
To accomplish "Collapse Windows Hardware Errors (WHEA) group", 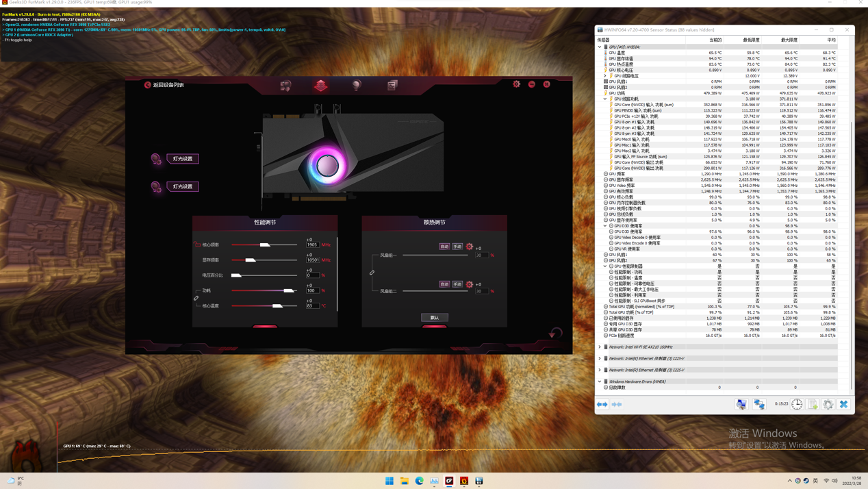I will click(600, 381).
